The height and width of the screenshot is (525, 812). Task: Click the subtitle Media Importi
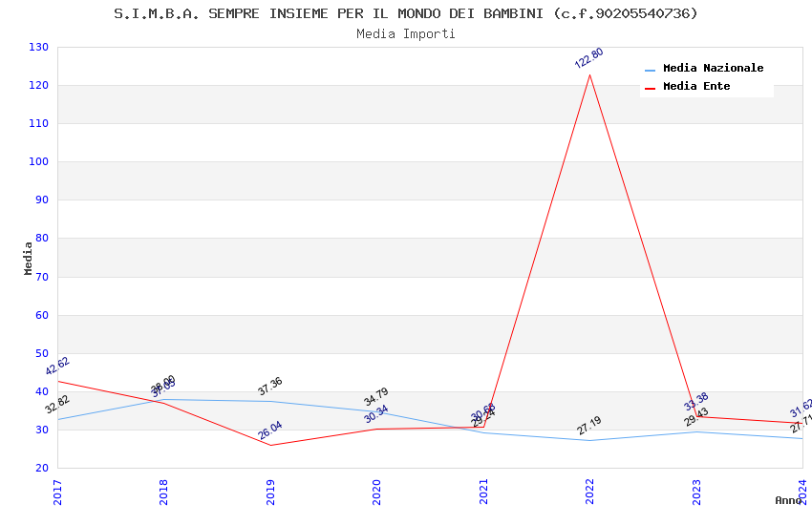click(405, 34)
